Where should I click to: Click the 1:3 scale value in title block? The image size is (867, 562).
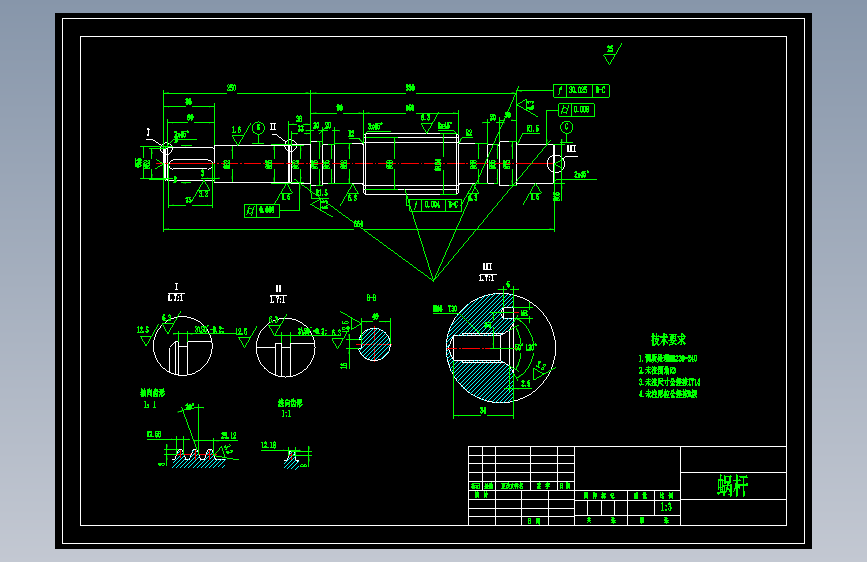click(666, 507)
